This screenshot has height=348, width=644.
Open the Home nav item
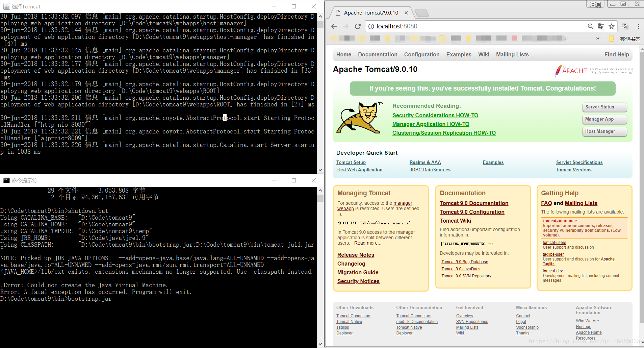click(x=343, y=55)
